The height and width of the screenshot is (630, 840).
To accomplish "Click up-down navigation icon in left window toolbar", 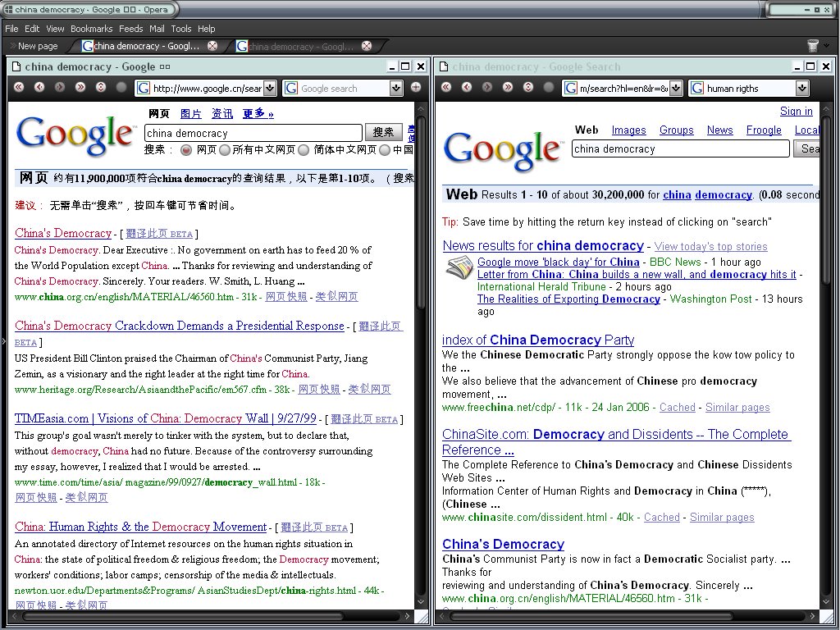I will click(101, 87).
